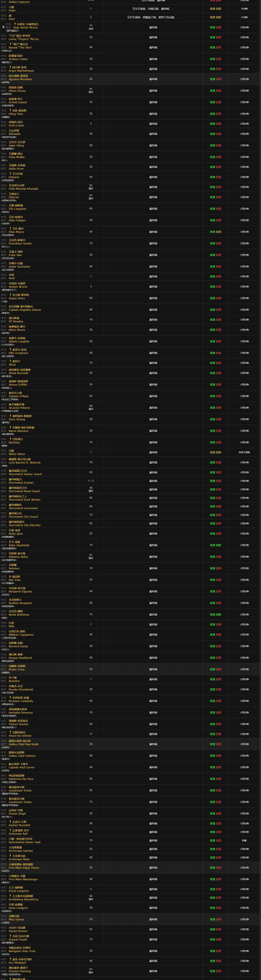Click the 机械 type in the Refurbished Steam Tank row
The height and width of the screenshot is (980, 261).
pos(244,840)
